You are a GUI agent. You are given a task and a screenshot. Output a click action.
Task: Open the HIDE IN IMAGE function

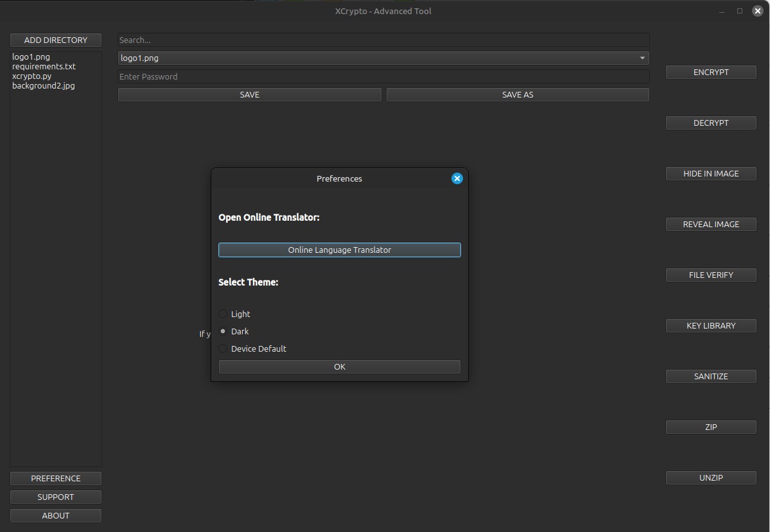(710, 174)
